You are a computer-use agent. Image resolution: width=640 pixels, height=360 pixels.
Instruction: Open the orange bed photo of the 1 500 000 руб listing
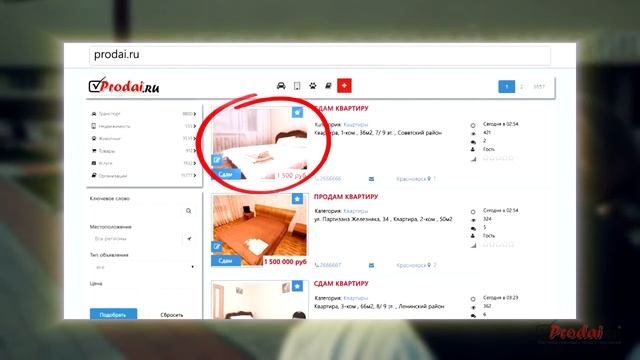point(260,230)
